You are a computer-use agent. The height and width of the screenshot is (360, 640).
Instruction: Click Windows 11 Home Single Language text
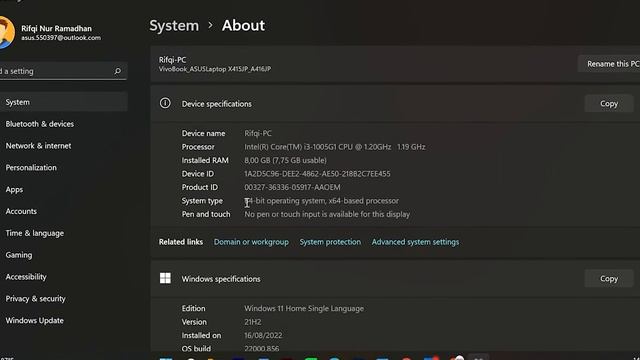(304, 309)
